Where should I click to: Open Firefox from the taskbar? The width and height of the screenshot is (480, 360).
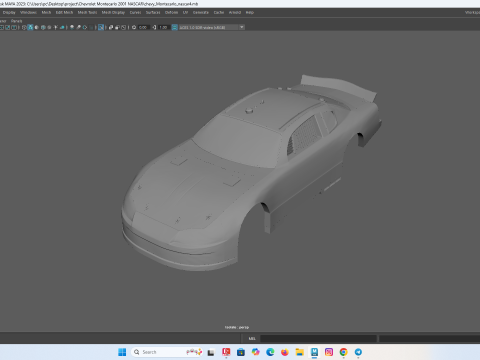point(285,352)
